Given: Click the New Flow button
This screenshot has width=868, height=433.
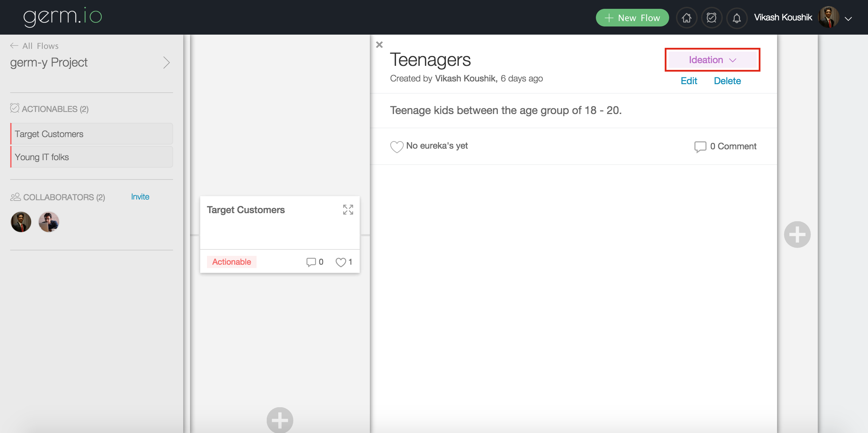Looking at the screenshot, I should 632,18.
